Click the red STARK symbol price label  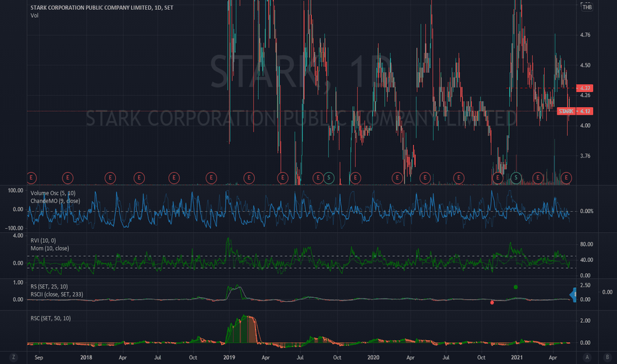point(566,111)
